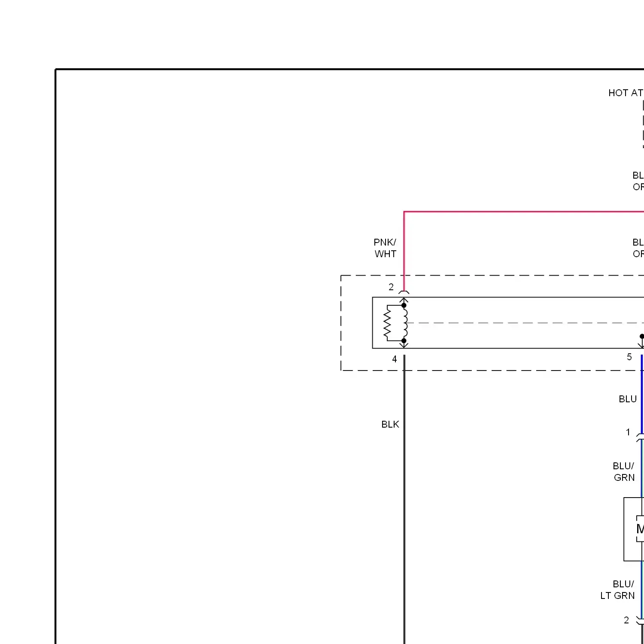The image size is (644, 644).
Task: Click the pin 4 number on the relay
Action: pos(395,359)
